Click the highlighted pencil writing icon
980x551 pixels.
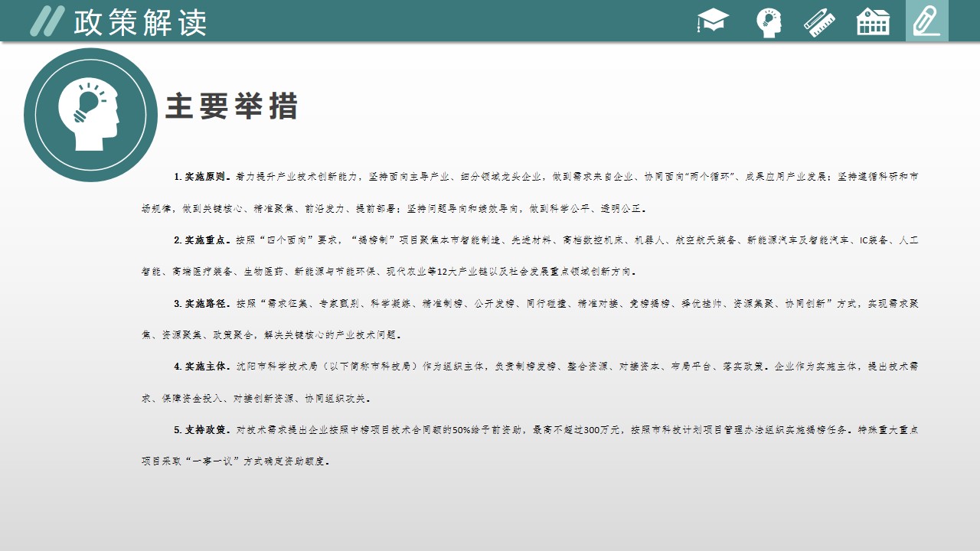click(x=926, y=21)
